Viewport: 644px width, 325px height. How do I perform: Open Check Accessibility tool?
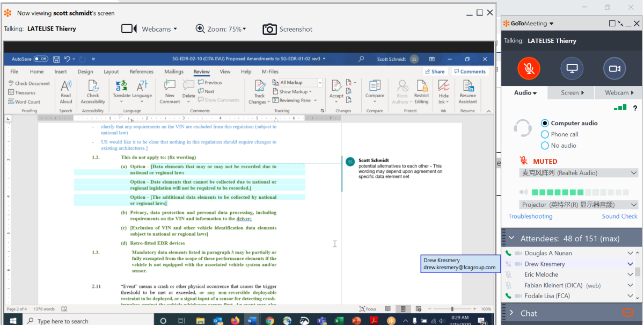93,92
